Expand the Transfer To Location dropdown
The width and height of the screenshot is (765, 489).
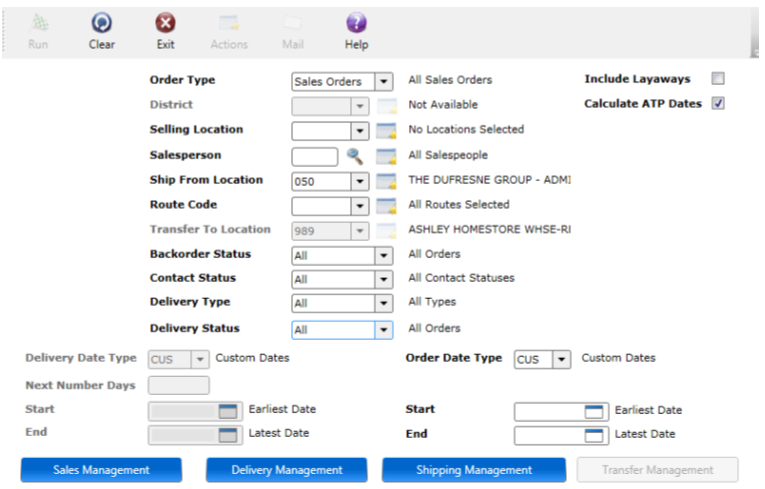[x=360, y=231]
